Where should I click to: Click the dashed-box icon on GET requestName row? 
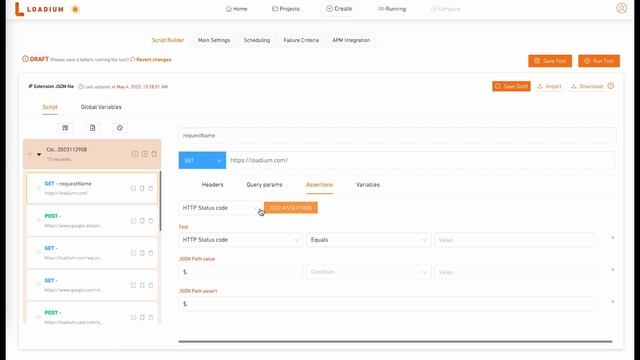pos(133,188)
